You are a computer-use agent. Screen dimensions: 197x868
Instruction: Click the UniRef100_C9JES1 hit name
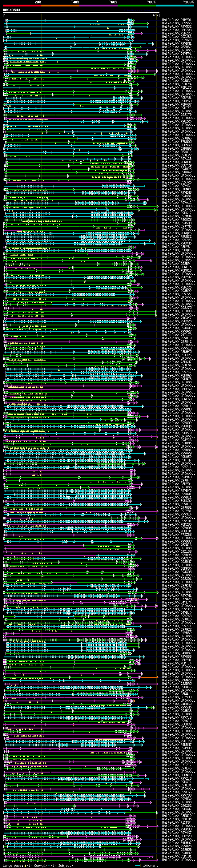click(x=176, y=785)
